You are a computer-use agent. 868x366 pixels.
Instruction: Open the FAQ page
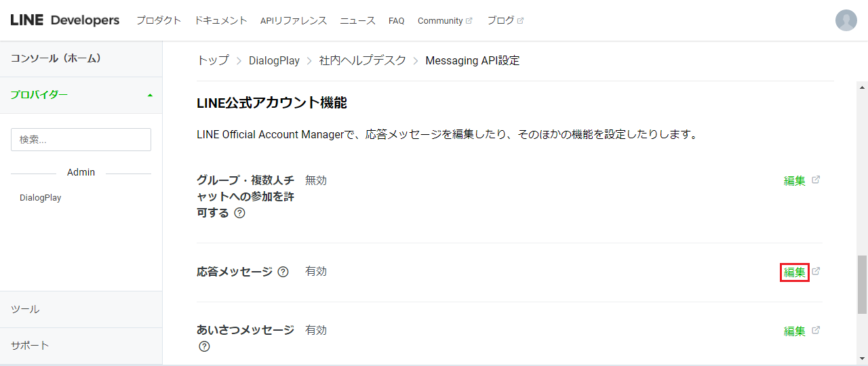[x=397, y=20]
